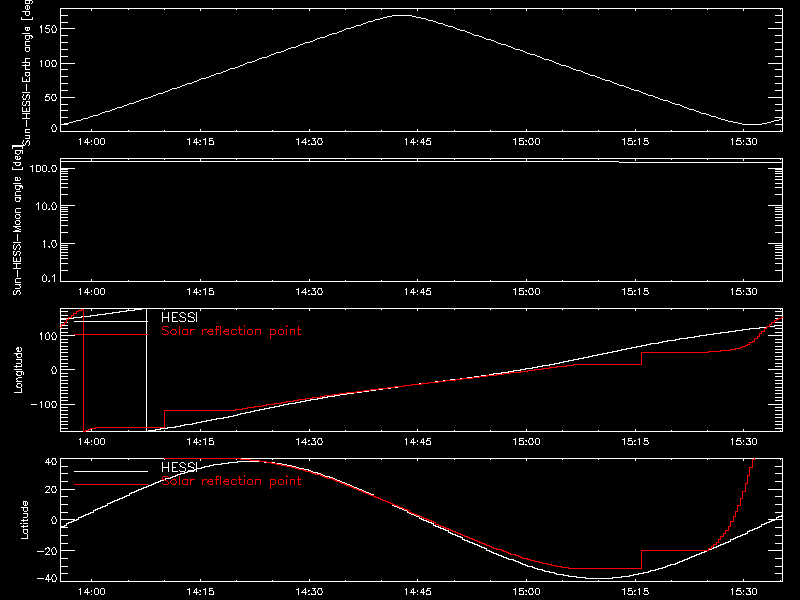Screen dimensions: 800x600
Task: Select 15:15 label under Latitude plot
Action: point(635,592)
